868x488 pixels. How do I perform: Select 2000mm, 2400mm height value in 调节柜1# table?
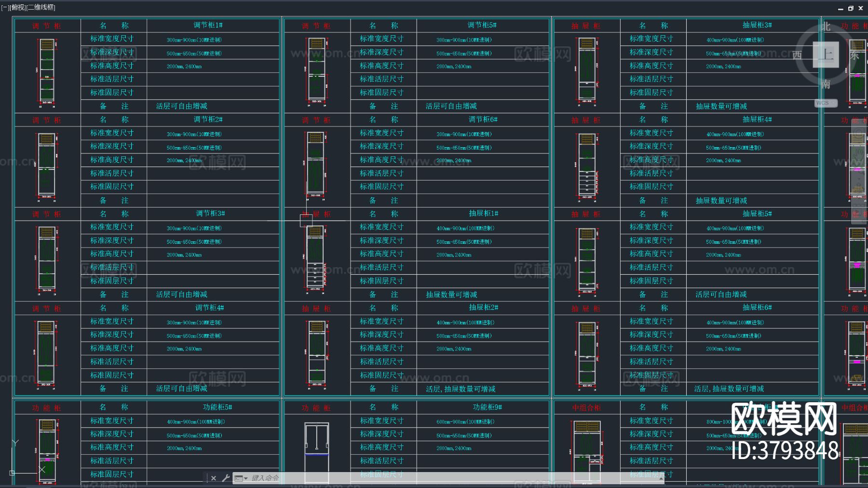click(184, 67)
